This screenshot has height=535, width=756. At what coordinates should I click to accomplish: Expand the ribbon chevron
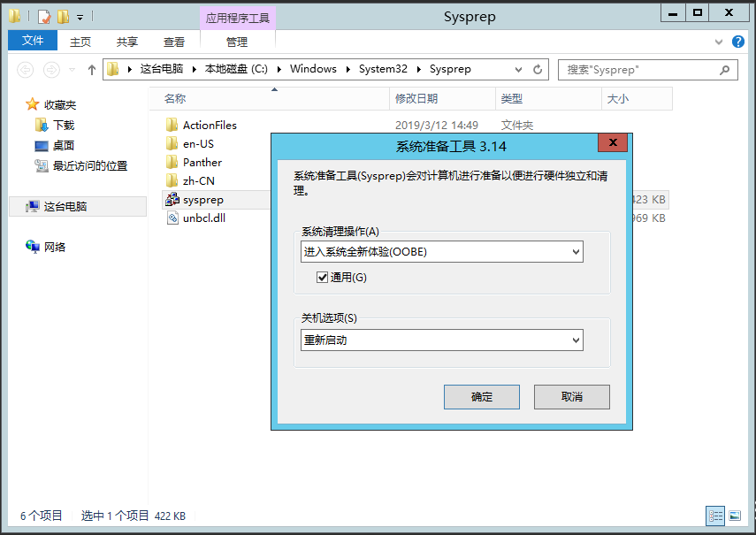pos(718,42)
